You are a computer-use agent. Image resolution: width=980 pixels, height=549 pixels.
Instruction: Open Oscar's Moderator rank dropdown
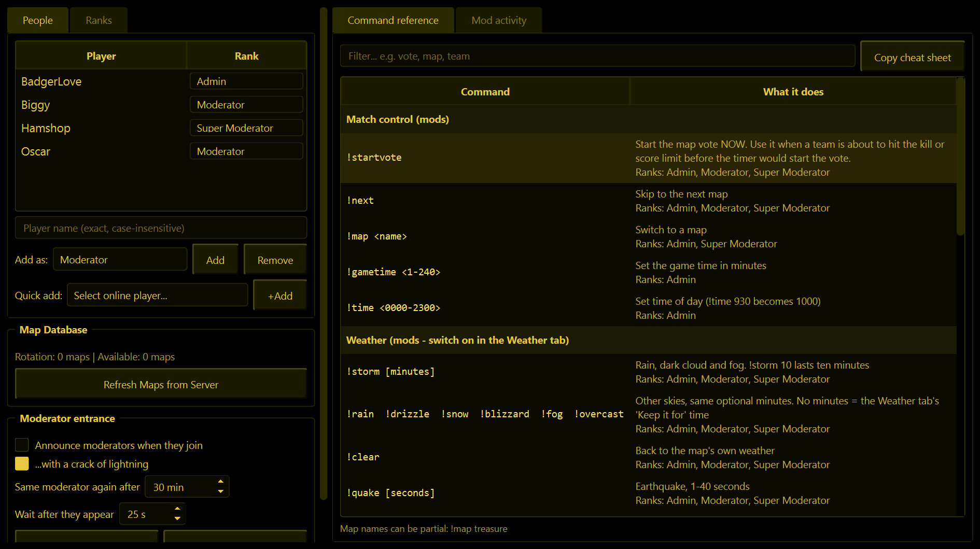[x=246, y=151]
